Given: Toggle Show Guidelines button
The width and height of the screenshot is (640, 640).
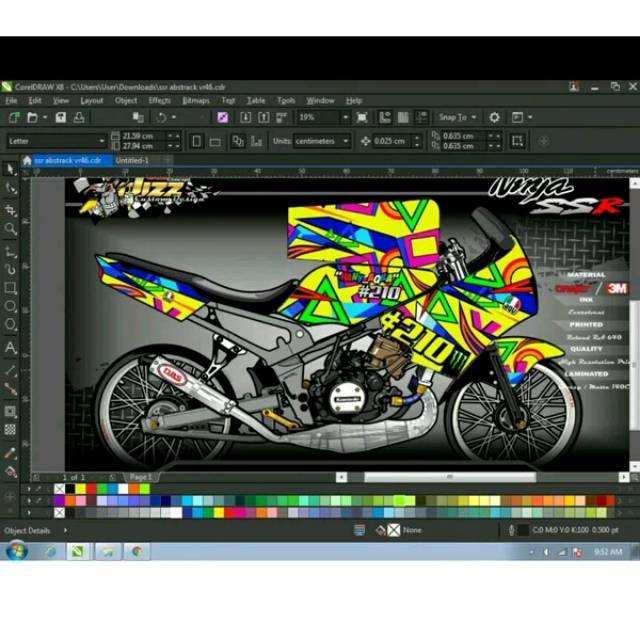Looking at the screenshot, I should pos(421,118).
